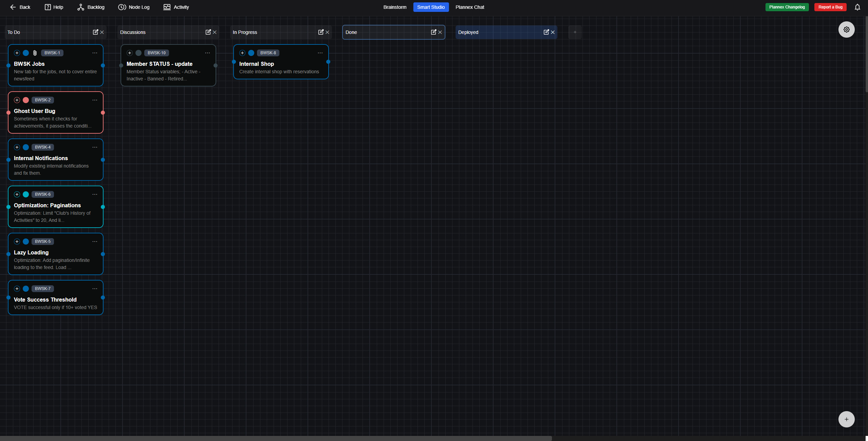Screen dimensions: 868x441
Task: Open the options menu on Vote Success Threshold card
Action: pos(94,288)
